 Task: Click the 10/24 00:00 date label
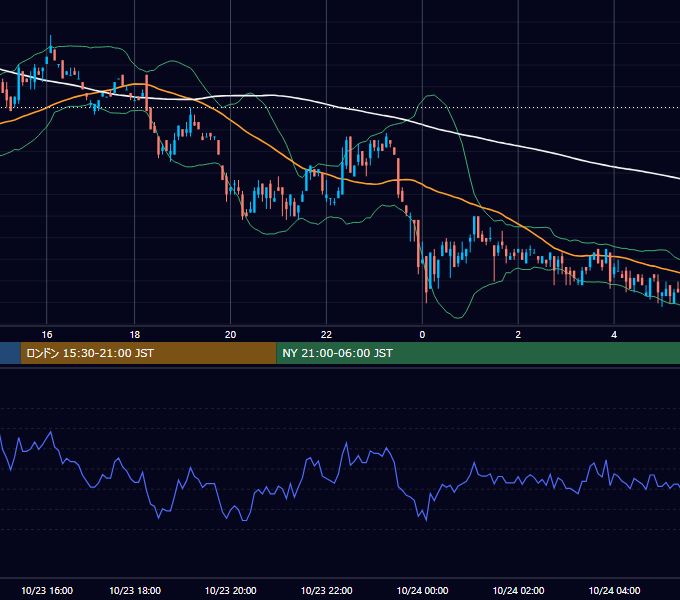(422, 590)
